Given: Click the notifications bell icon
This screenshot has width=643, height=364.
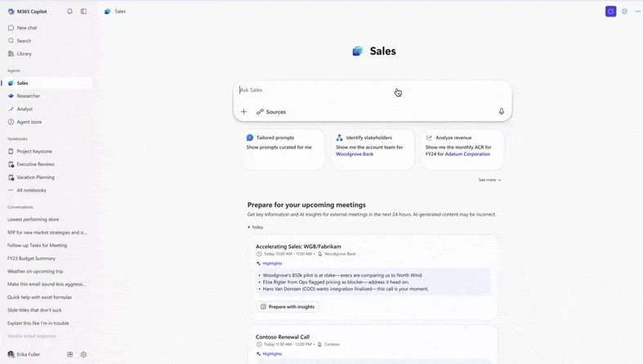Looking at the screenshot, I should (x=69, y=11).
